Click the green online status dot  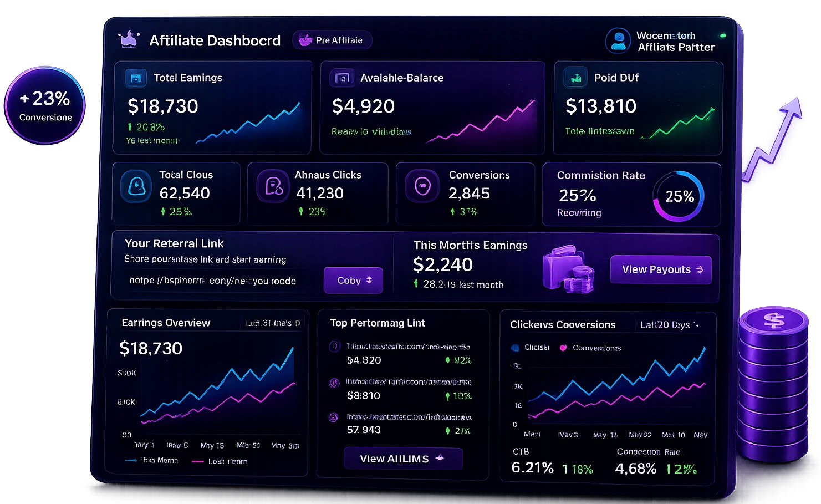pyautogui.click(x=723, y=35)
